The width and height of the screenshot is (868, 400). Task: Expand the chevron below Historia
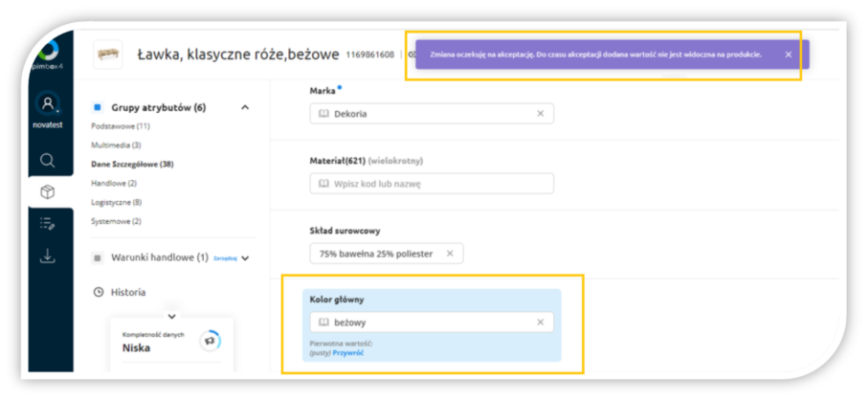click(x=171, y=315)
